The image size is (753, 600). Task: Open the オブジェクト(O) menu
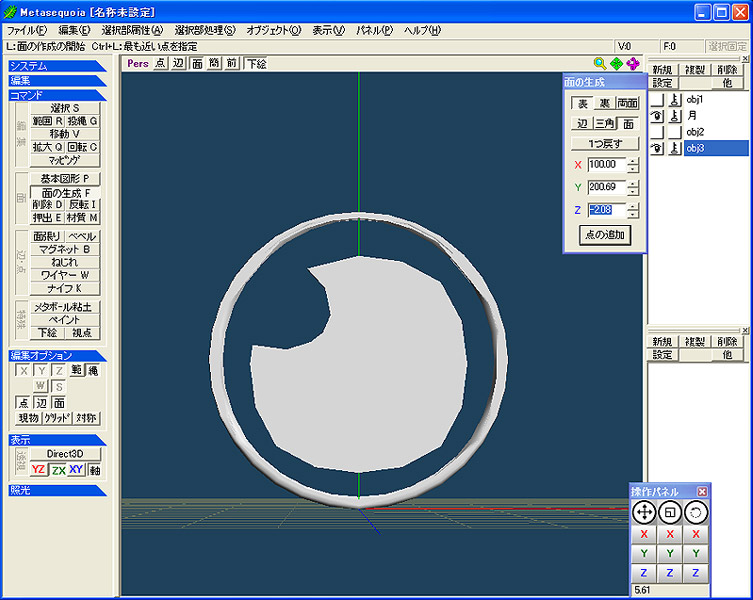274,30
